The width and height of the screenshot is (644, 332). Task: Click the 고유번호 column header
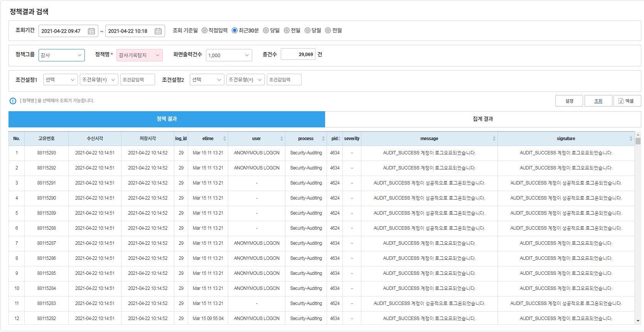pyautogui.click(x=46, y=139)
